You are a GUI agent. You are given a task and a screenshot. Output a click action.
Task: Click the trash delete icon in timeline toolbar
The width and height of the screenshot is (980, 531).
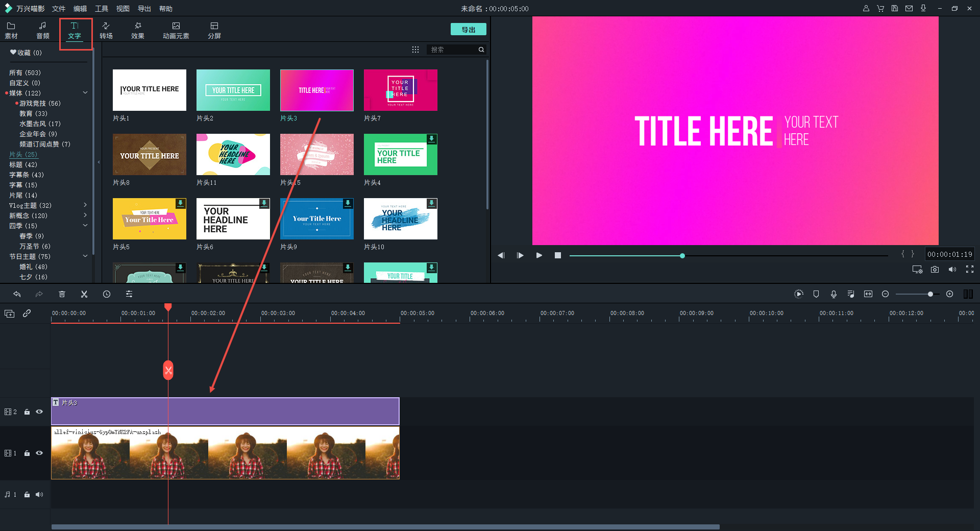pyautogui.click(x=62, y=294)
